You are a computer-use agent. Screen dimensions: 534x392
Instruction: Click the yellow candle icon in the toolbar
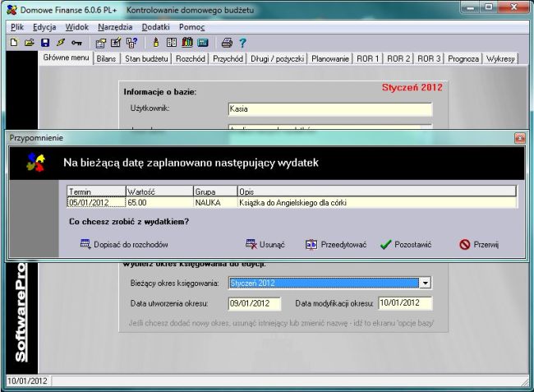coord(156,43)
